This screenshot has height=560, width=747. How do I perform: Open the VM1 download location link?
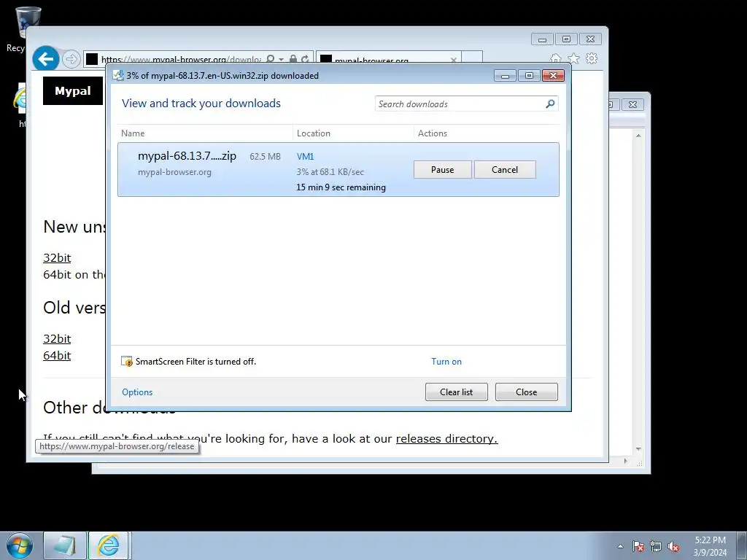pos(306,156)
